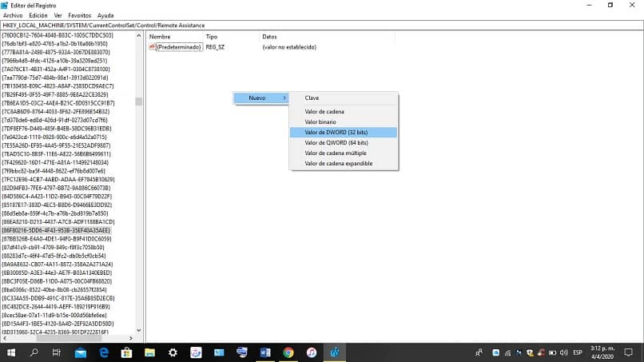
Task: Click the REG_SZ type cell
Action: [x=215, y=47]
